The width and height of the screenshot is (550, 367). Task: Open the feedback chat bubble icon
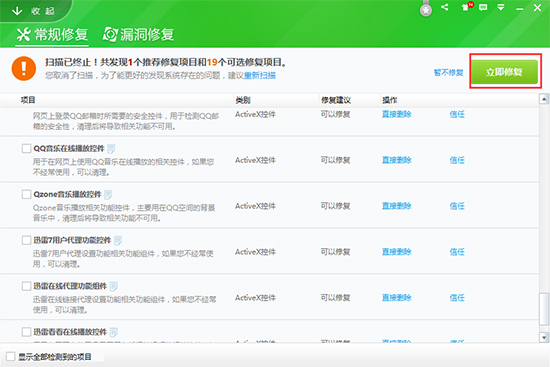[x=483, y=7]
